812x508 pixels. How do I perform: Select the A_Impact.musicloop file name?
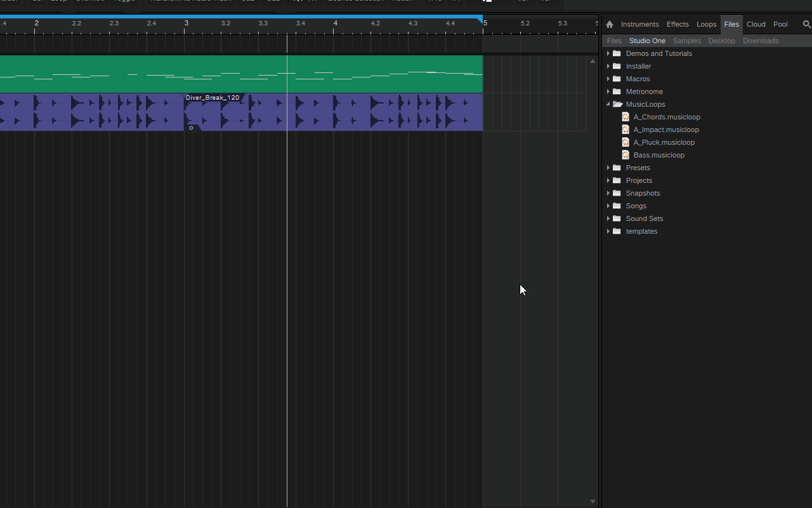[666, 130]
